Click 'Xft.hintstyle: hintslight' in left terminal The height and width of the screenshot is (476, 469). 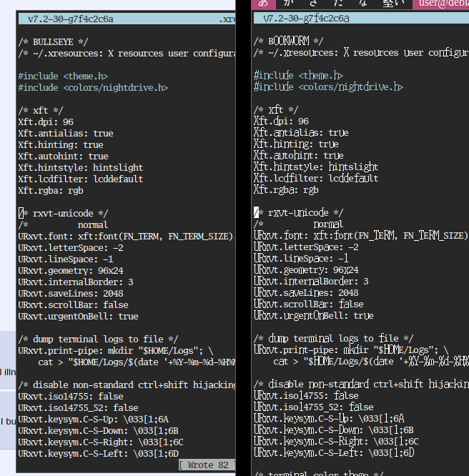click(x=81, y=167)
